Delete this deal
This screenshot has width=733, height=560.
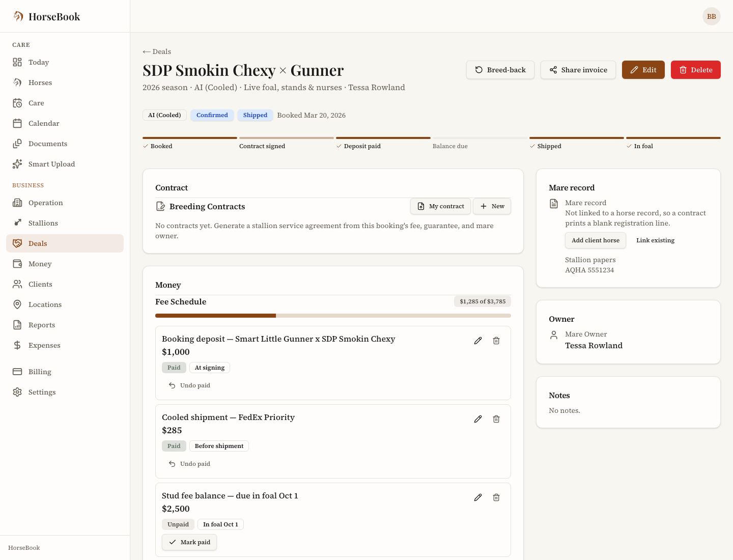pyautogui.click(x=696, y=70)
